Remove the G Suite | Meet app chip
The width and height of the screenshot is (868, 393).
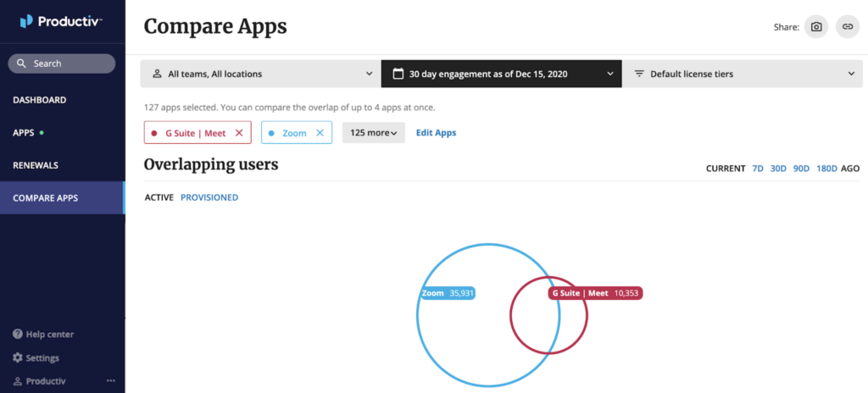[x=239, y=133]
